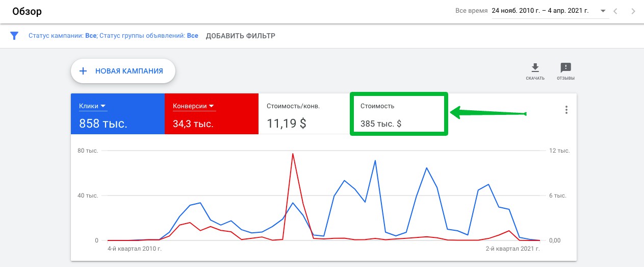Image resolution: width=644 pixels, height=267 pixels.
Task: Click the 12 тыс. right axis label
Action: click(x=559, y=151)
